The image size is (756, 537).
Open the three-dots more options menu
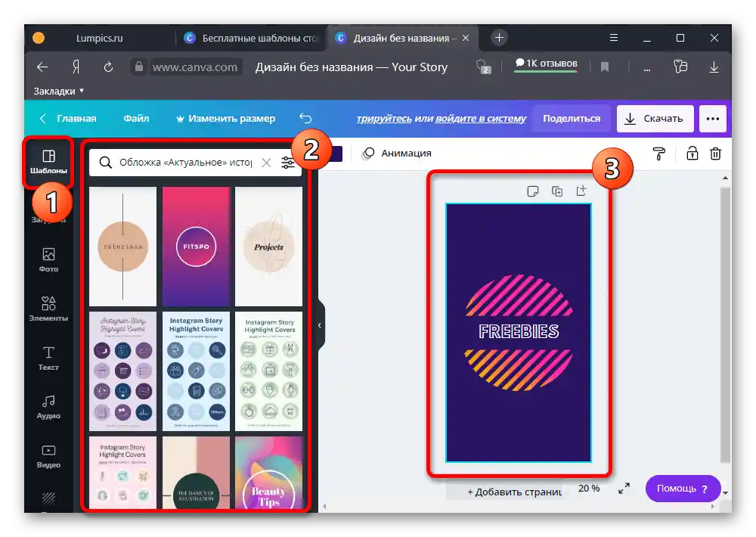[713, 119]
